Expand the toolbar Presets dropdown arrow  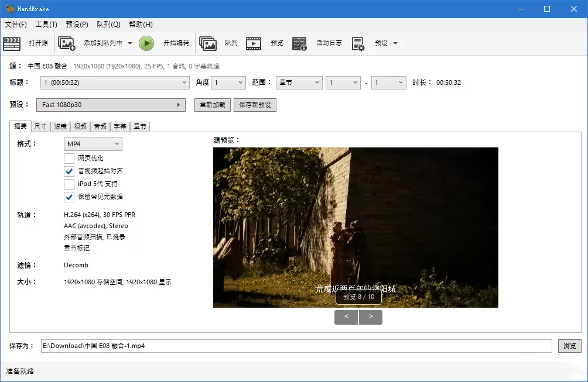395,43
